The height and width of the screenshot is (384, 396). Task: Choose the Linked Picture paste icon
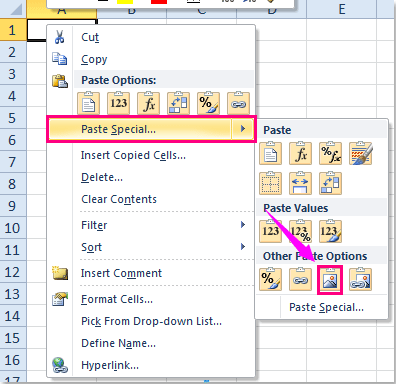coord(360,280)
